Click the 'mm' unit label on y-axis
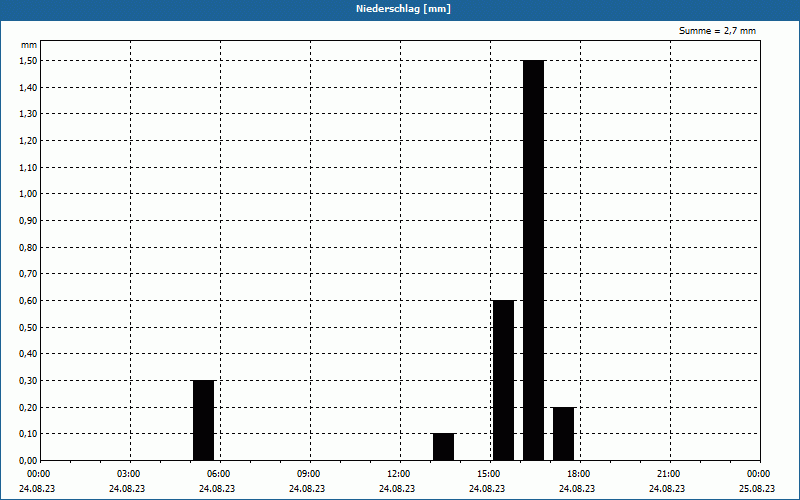 coord(29,45)
